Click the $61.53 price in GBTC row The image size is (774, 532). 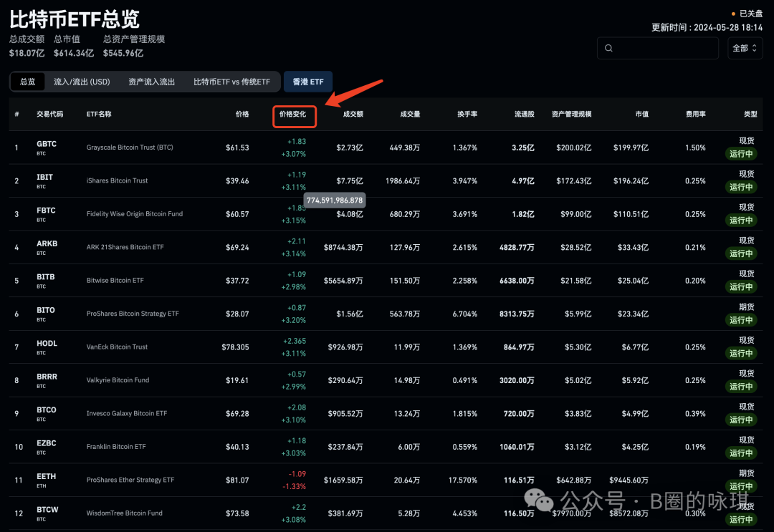click(237, 147)
